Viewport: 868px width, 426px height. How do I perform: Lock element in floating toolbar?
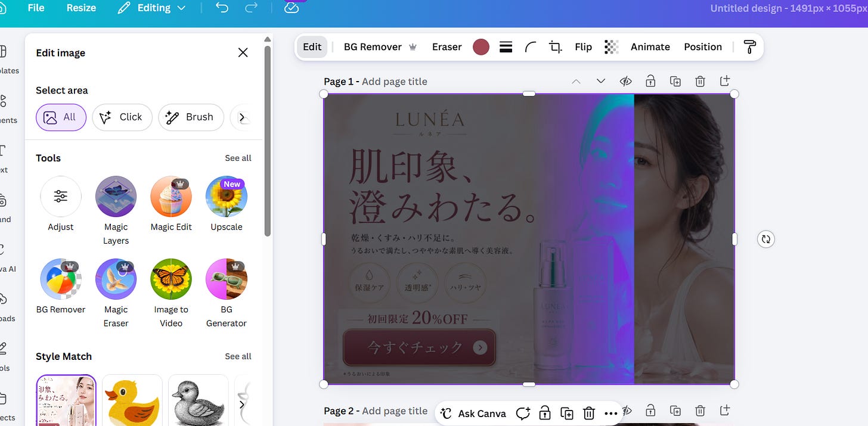[x=544, y=413]
